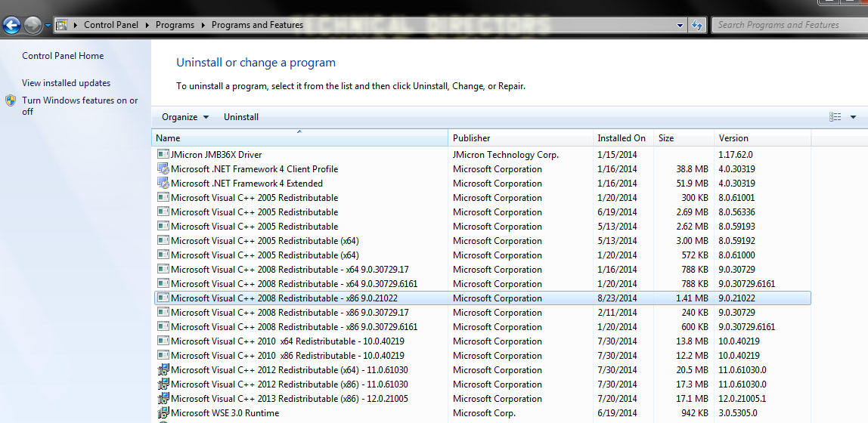
Task: Click version 12.0.21005.1 cell
Action: (x=742, y=400)
